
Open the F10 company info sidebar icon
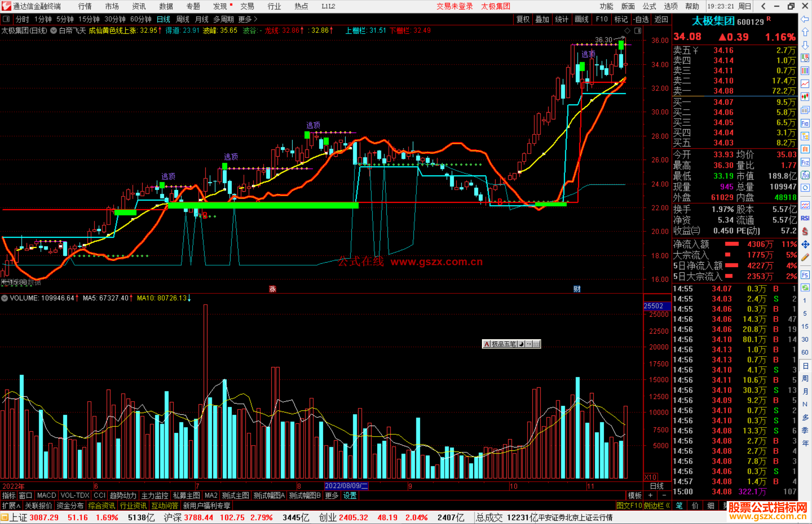coord(805,123)
